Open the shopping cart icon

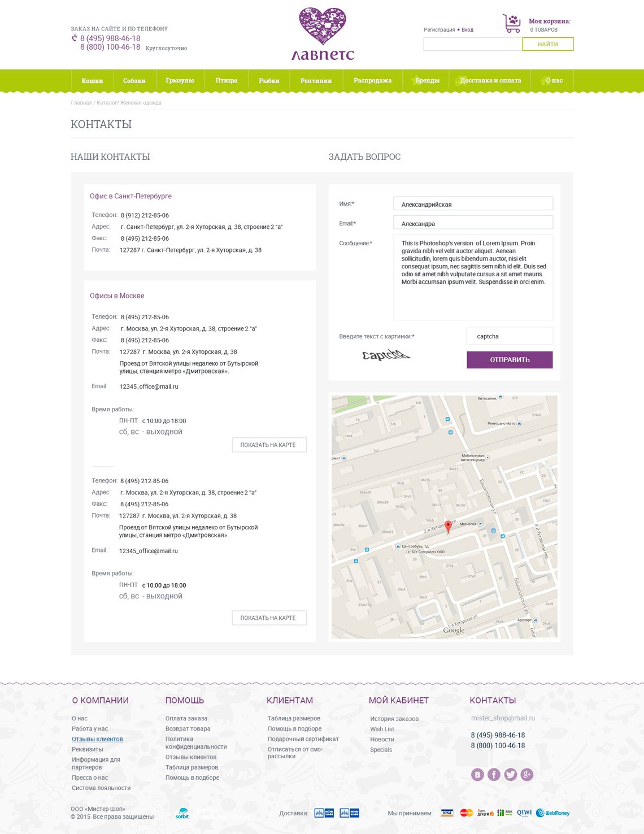[512, 24]
